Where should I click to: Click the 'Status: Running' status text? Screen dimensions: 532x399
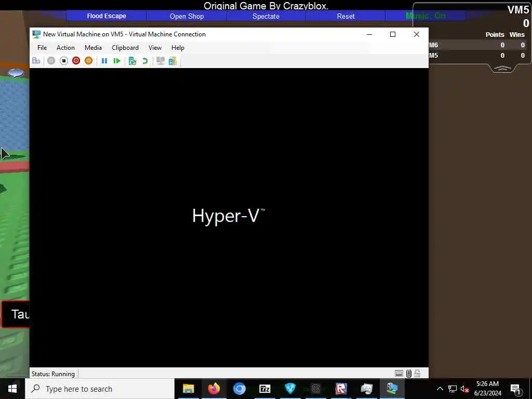point(54,374)
